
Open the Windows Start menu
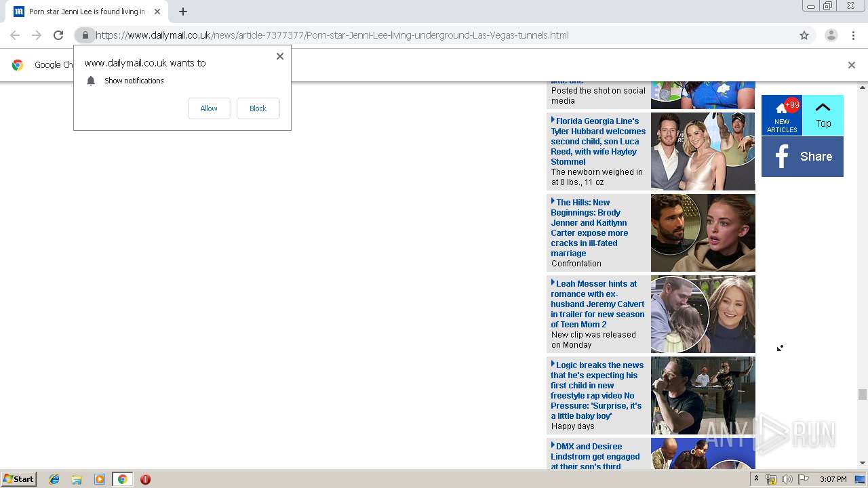19,479
